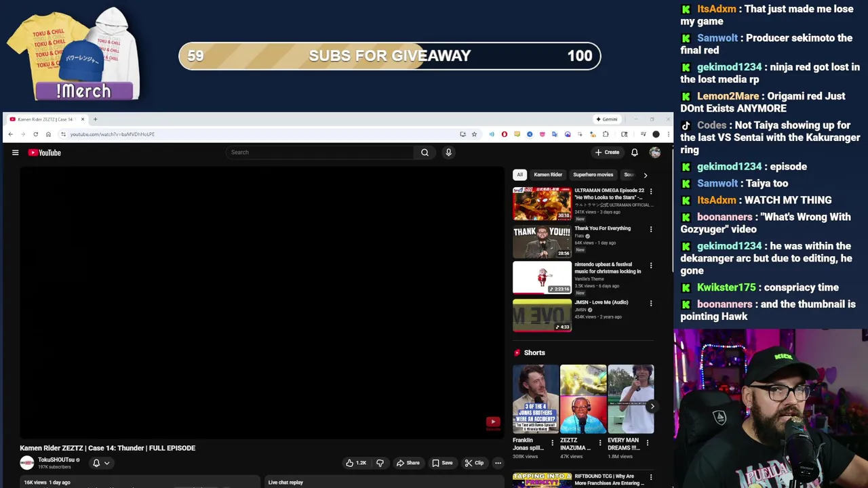Open the TokuSHOUTsu channel name link
The image size is (868, 488).
tap(56, 460)
